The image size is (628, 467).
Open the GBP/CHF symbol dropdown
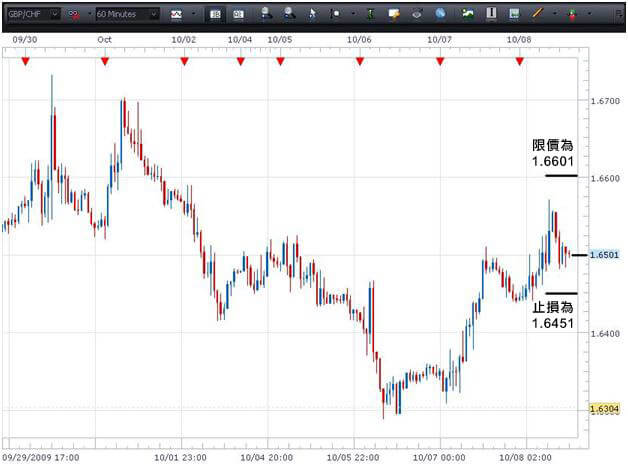(53, 15)
